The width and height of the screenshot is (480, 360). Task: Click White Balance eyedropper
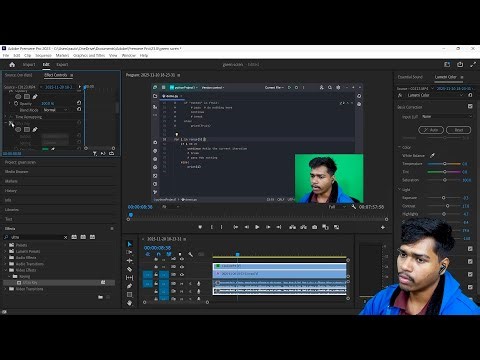(432, 155)
